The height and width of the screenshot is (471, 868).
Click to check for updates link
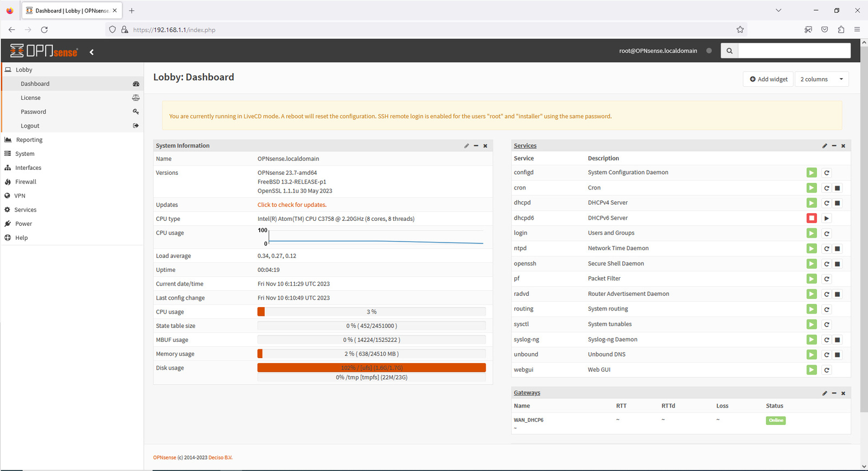point(292,205)
